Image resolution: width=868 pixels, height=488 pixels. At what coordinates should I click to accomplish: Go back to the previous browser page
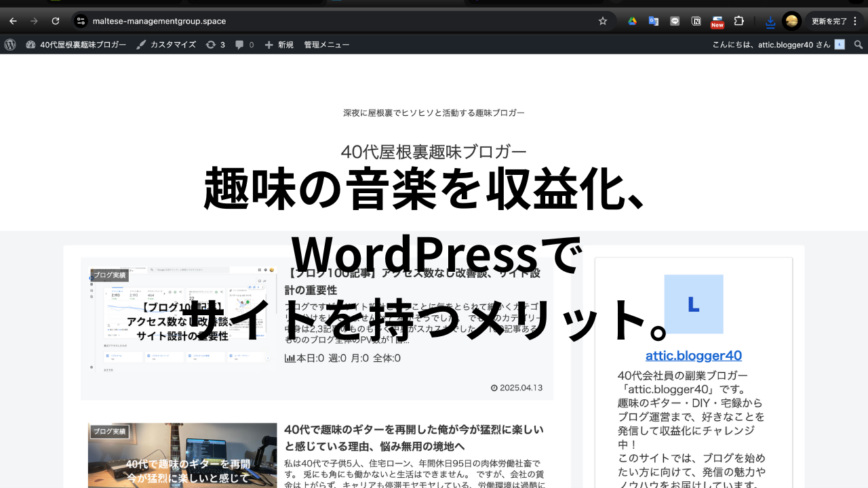13,21
